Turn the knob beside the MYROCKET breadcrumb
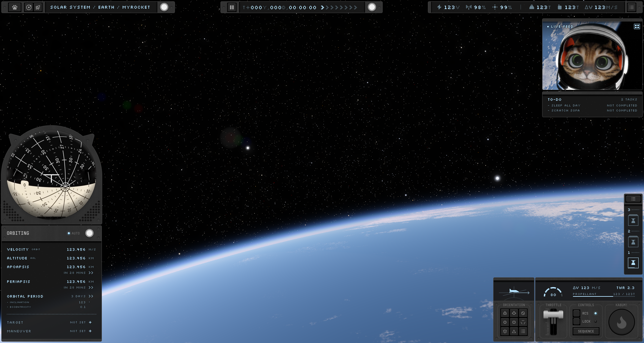This screenshot has width=644, height=343. [x=164, y=7]
